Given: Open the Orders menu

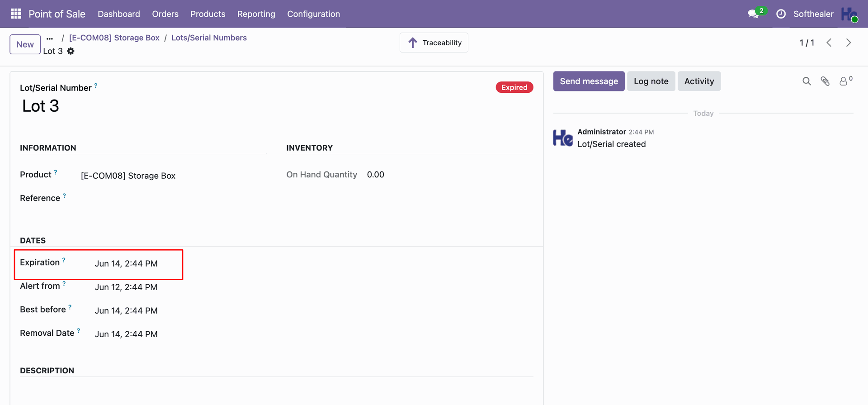Looking at the screenshot, I should pos(165,14).
